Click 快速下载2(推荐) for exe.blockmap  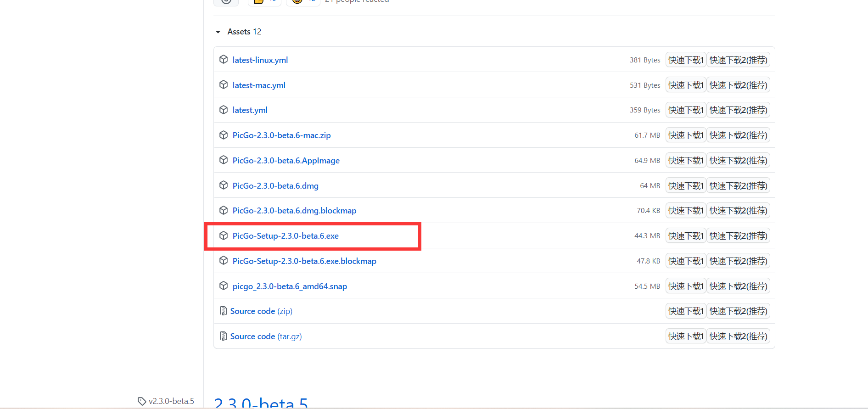pos(739,261)
